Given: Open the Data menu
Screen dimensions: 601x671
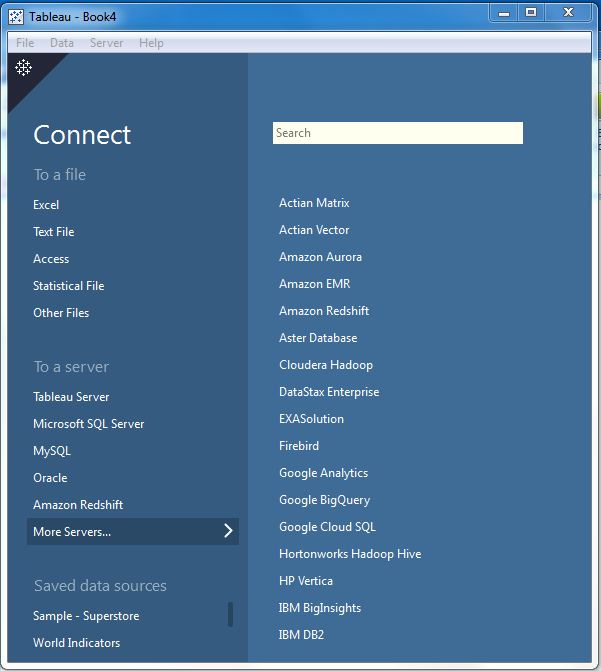Looking at the screenshot, I should click(x=62, y=43).
